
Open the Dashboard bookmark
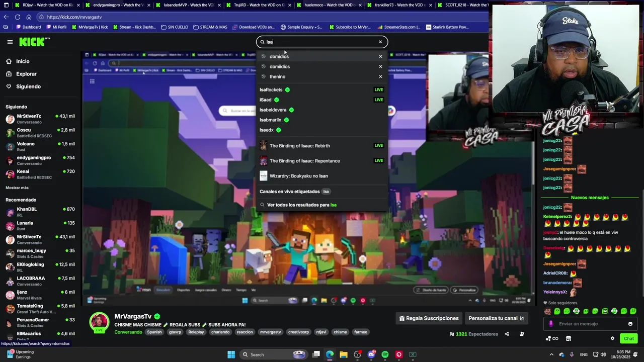pos(28,27)
